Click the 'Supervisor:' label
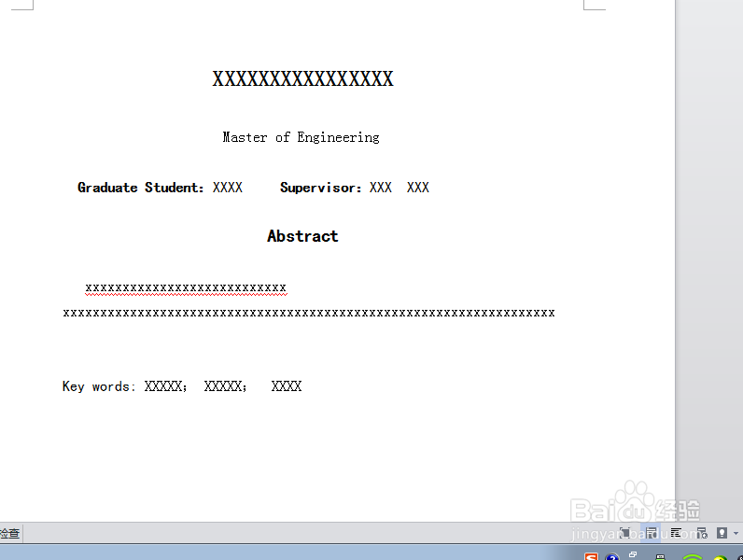Image resolution: width=743 pixels, height=560 pixels. tap(321, 188)
